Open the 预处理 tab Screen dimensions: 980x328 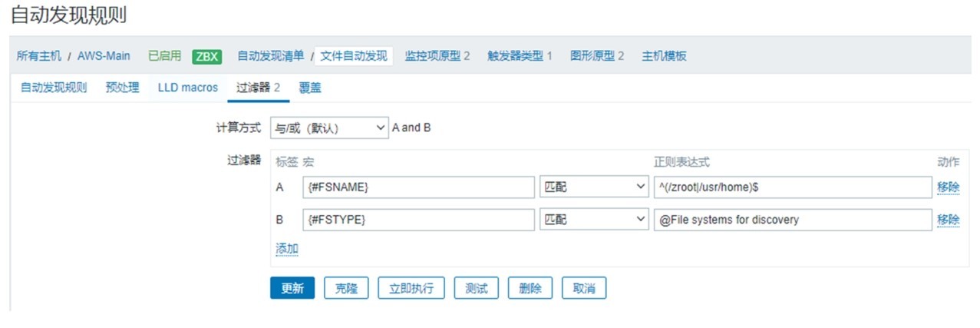[x=122, y=88]
